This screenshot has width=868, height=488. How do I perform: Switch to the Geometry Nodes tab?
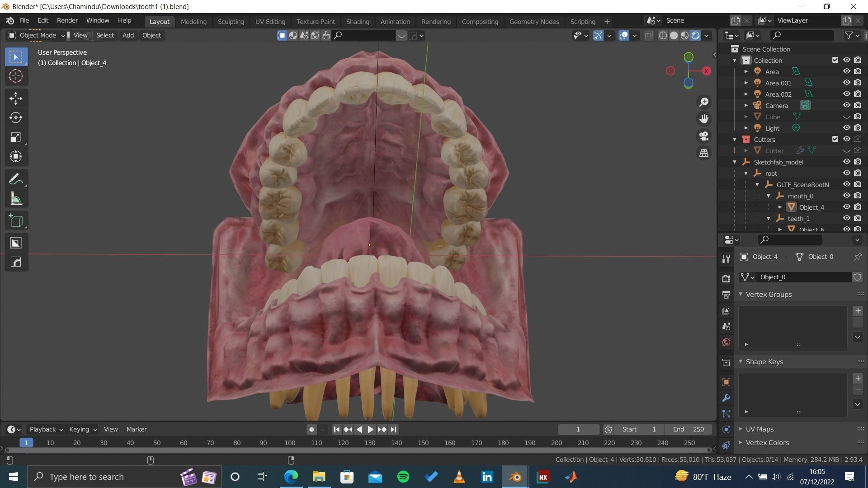[534, 21]
